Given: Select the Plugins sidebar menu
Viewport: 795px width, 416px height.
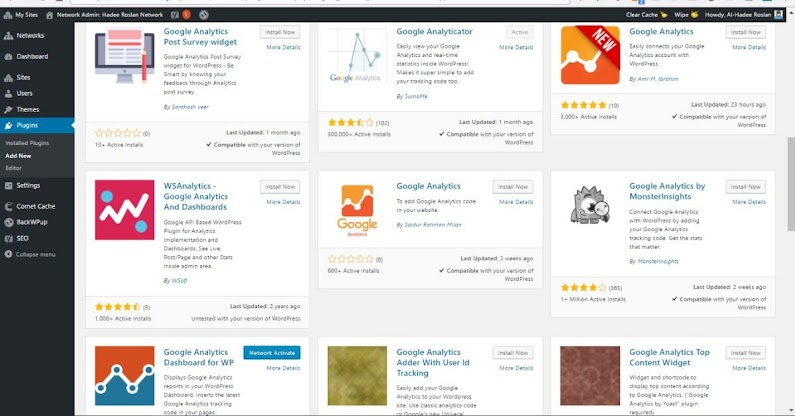Looking at the screenshot, I should click(x=37, y=125).
